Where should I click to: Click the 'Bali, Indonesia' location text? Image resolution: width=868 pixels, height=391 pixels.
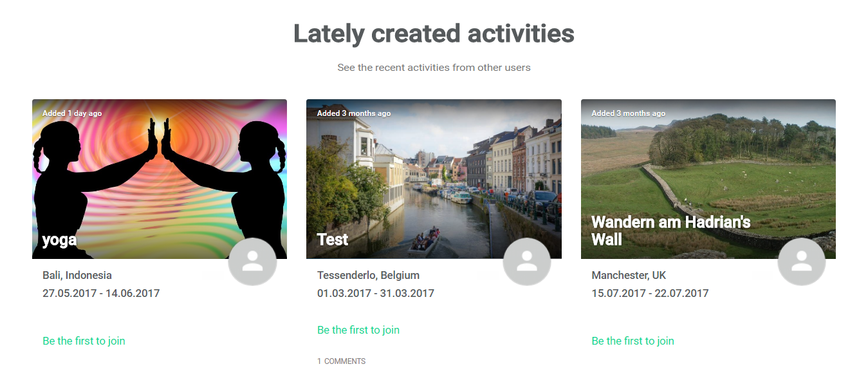pyautogui.click(x=77, y=275)
